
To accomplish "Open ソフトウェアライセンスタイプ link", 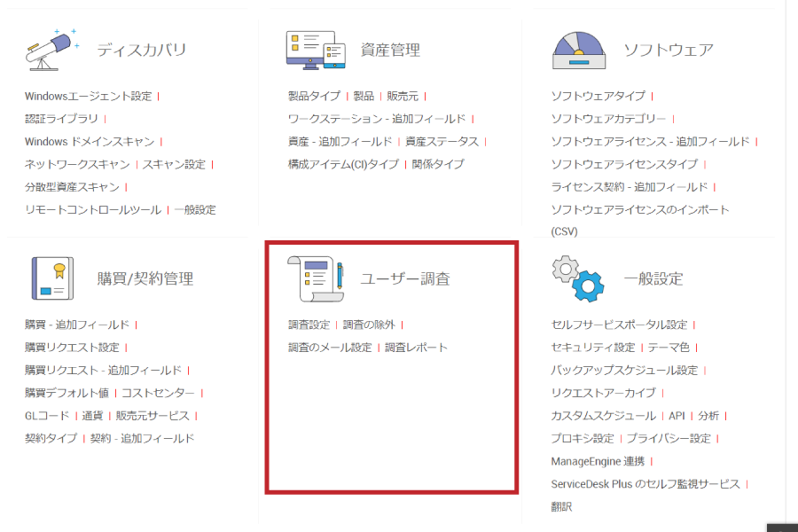I will [x=624, y=164].
